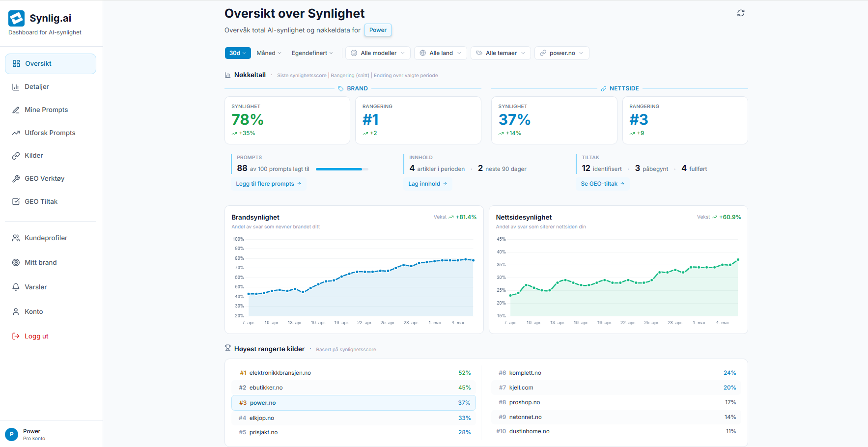Click Legg til flere prompts link
The width and height of the screenshot is (868, 447).
[x=268, y=184]
